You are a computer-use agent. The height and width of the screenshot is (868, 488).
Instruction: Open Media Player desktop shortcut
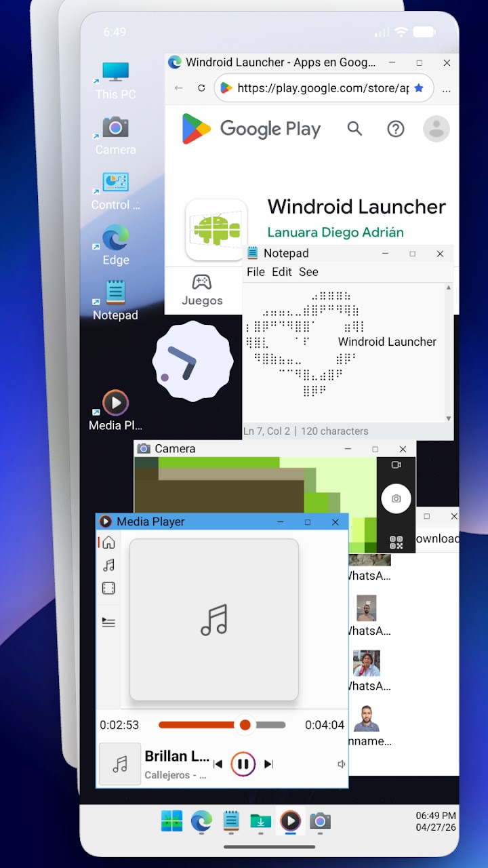pos(115,412)
